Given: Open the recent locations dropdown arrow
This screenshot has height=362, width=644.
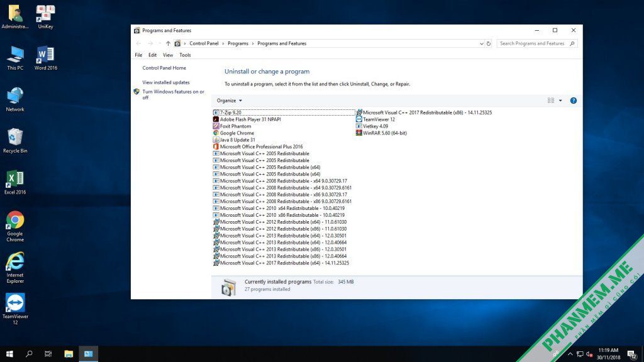Looking at the screenshot, I should [159, 43].
